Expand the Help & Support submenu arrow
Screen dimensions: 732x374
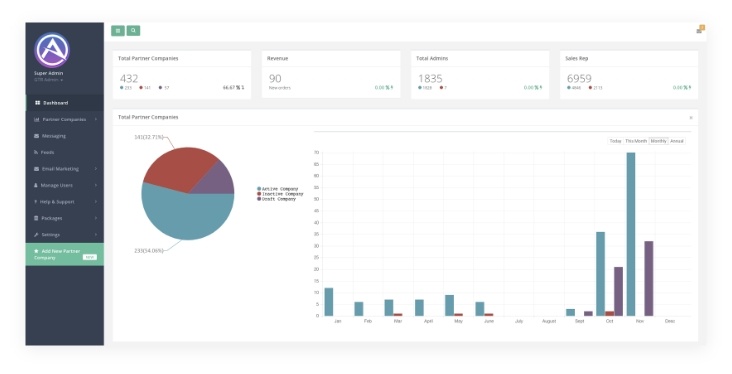coord(96,202)
